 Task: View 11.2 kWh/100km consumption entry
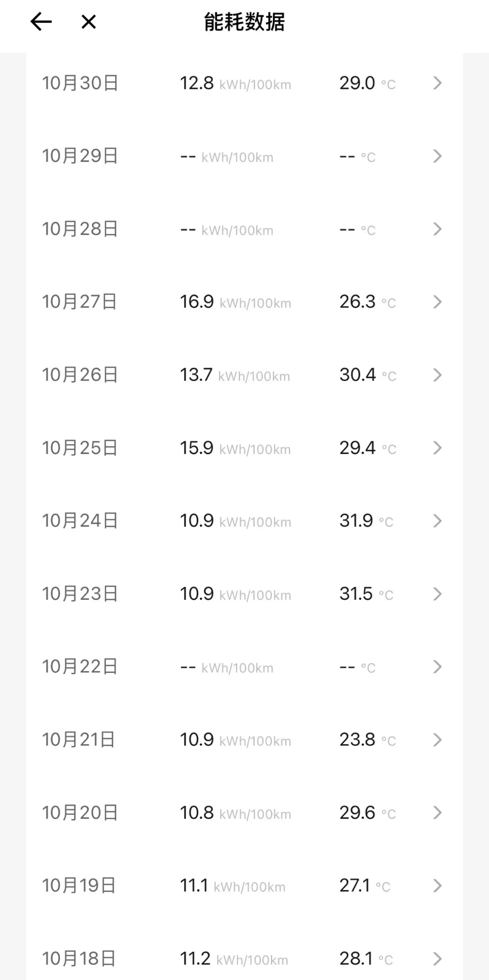pos(234,959)
